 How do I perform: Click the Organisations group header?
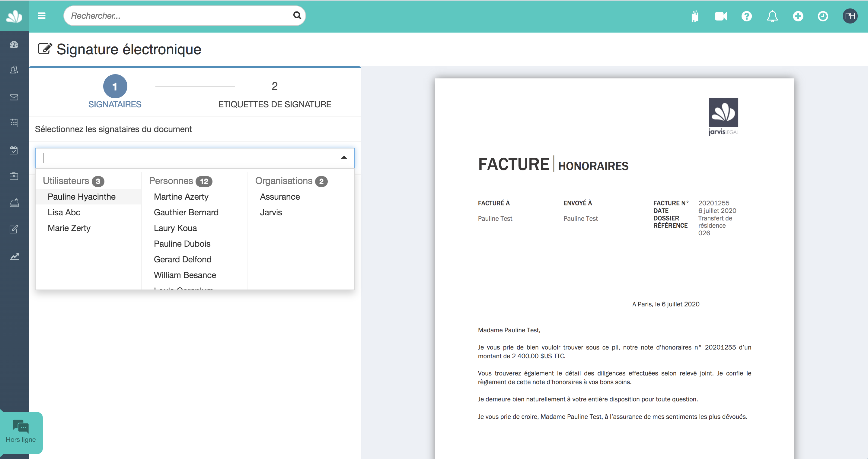(x=291, y=181)
